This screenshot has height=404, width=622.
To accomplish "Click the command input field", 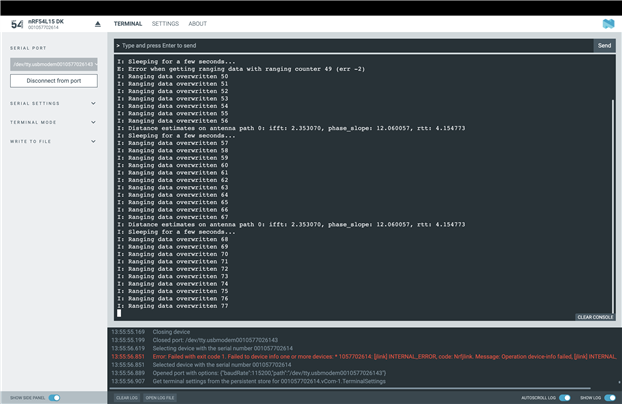I will point(353,46).
